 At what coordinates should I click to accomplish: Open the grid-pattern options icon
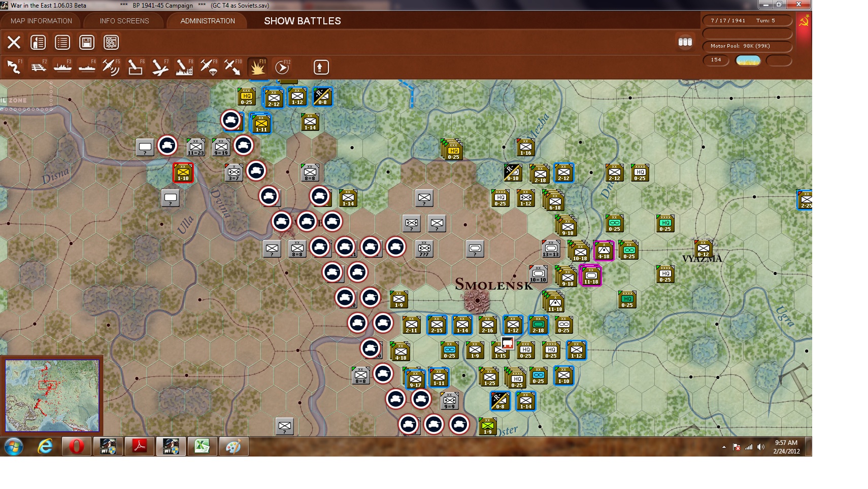click(x=111, y=42)
